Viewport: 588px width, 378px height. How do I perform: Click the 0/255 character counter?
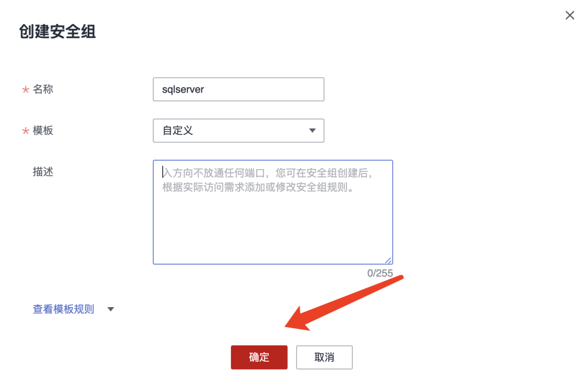pyautogui.click(x=380, y=273)
